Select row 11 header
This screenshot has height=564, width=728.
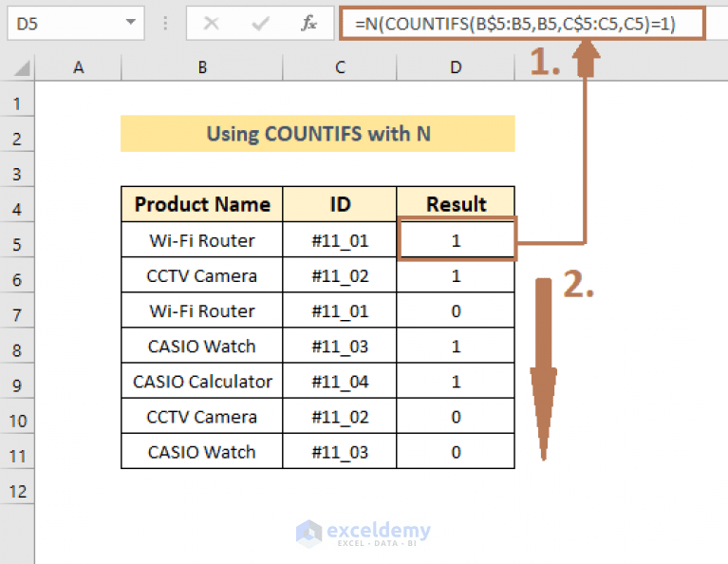[x=17, y=452]
